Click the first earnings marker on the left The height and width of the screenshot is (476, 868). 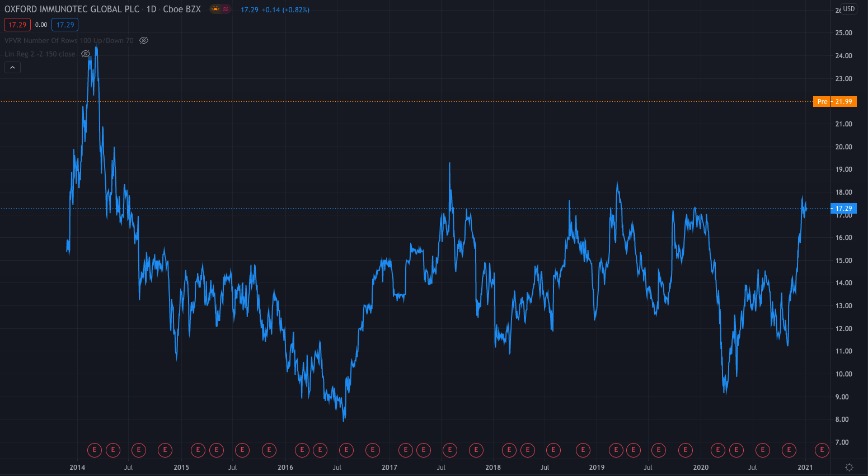(95, 450)
